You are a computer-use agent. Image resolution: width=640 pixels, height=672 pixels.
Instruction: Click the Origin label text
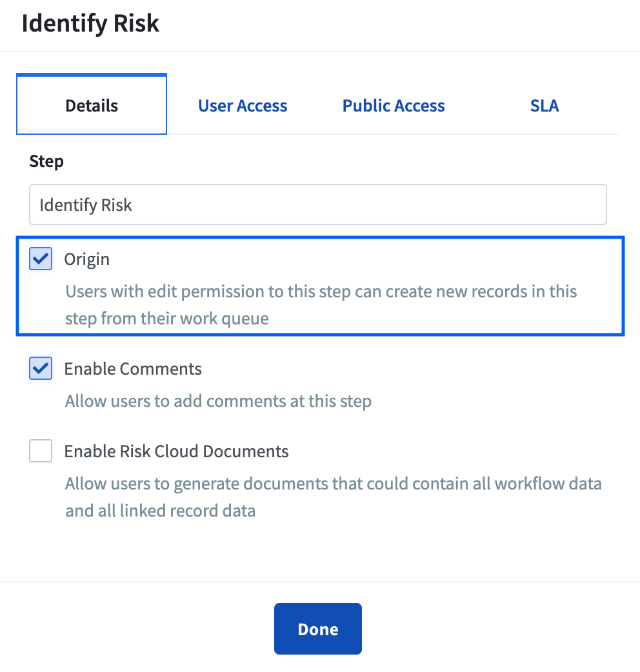(87, 259)
